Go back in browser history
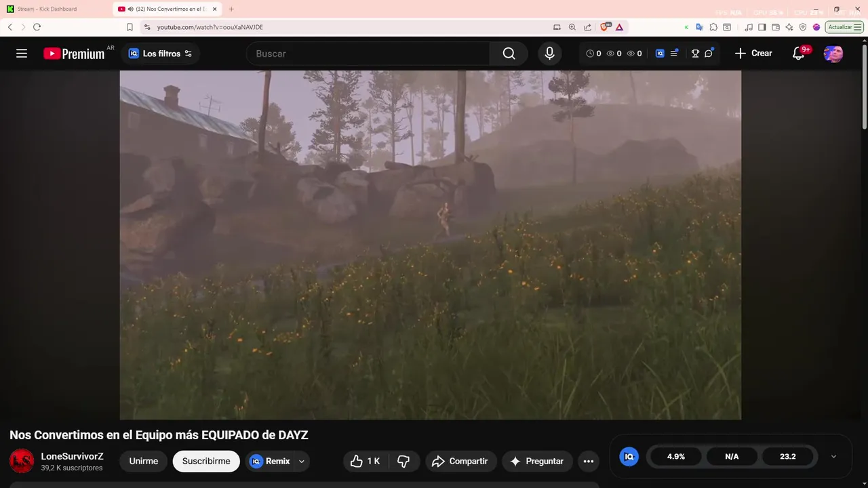The width and height of the screenshot is (868, 488). pos(9,27)
